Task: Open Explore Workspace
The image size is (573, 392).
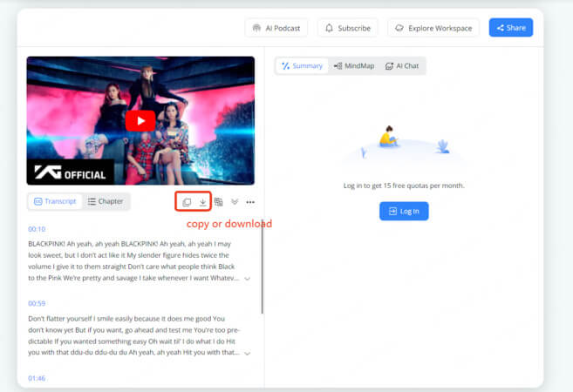Action: (x=433, y=28)
